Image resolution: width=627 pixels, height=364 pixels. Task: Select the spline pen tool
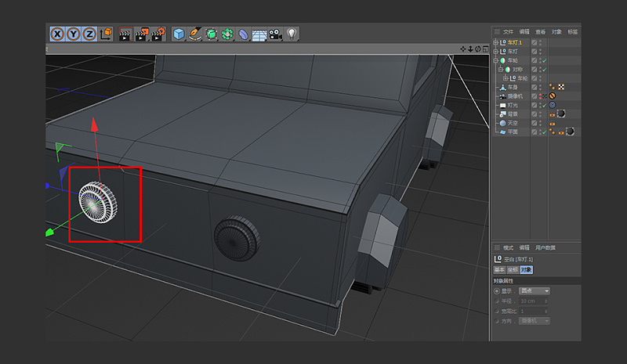194,34
